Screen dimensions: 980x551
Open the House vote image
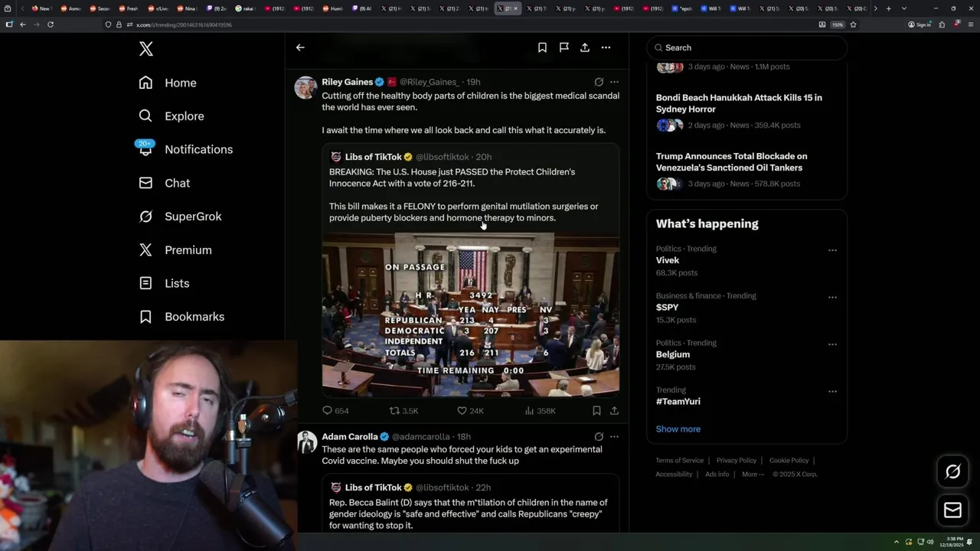pyautogui.click(x=470, y=315)
